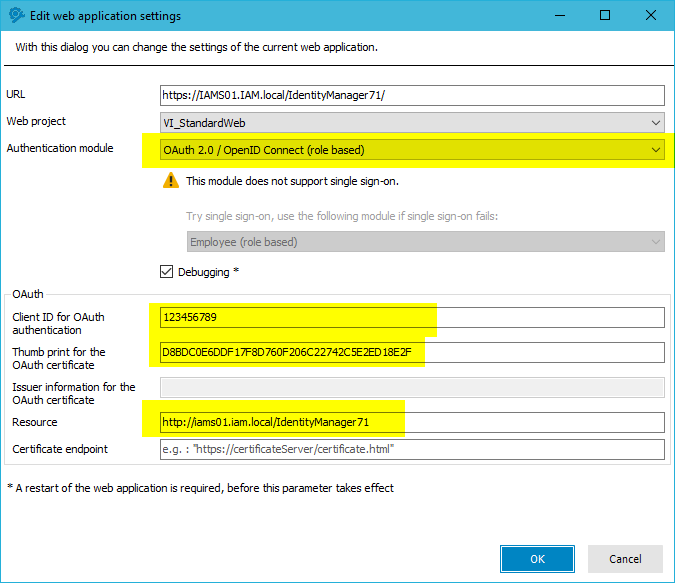Image resolution: width=675 pixels, height=583 pixels.
Task: Focus the Thumb print certificate field
Action: (412, 352)
